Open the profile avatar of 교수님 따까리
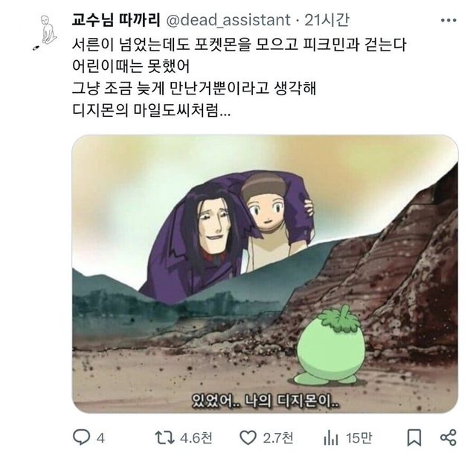Viewport: 476px width, 459px height. coord(45,33)
